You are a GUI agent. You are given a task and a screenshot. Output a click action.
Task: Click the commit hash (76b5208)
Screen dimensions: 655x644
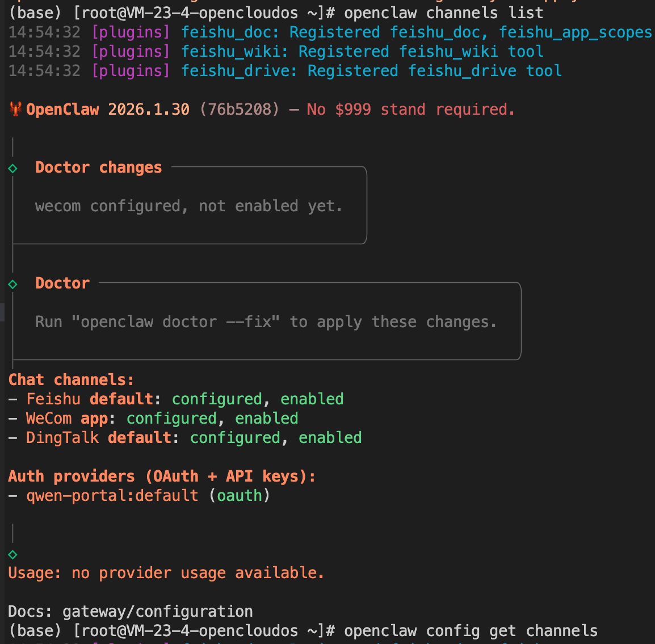point(240,110)
